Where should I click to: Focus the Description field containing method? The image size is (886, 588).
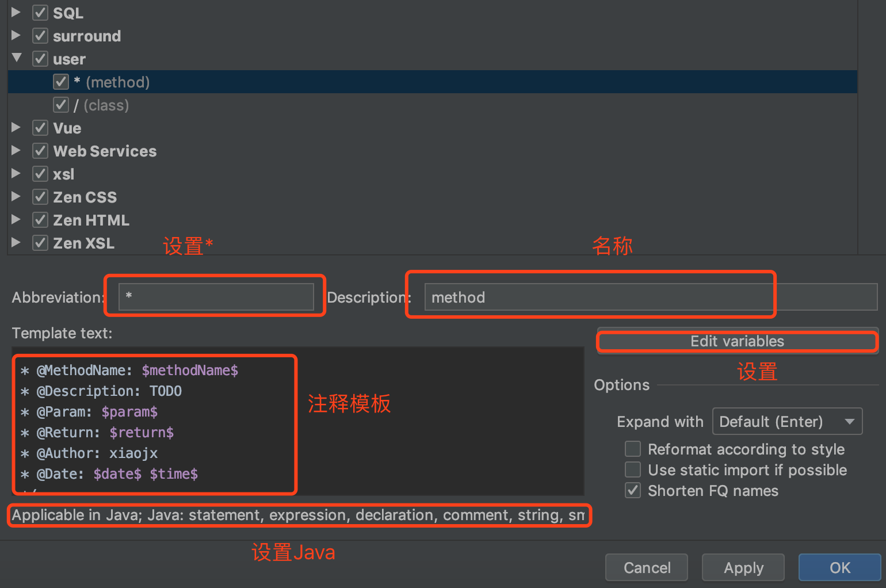click(651, 297)
